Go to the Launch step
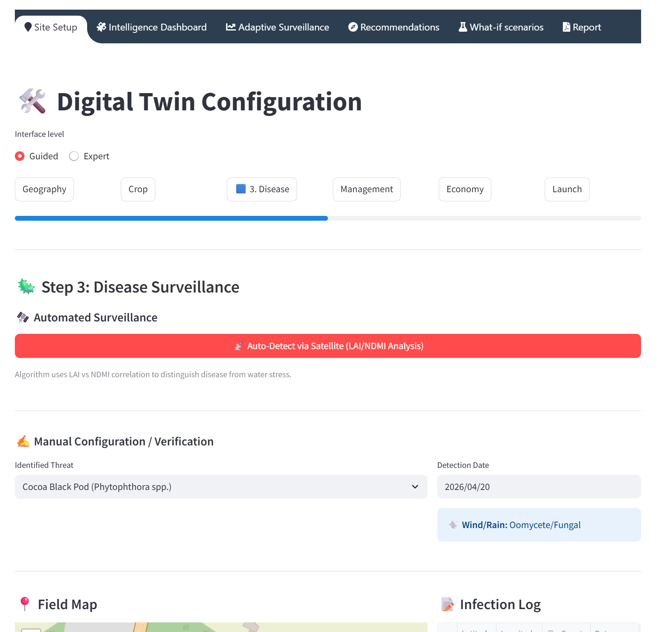 tap(567, 189)
